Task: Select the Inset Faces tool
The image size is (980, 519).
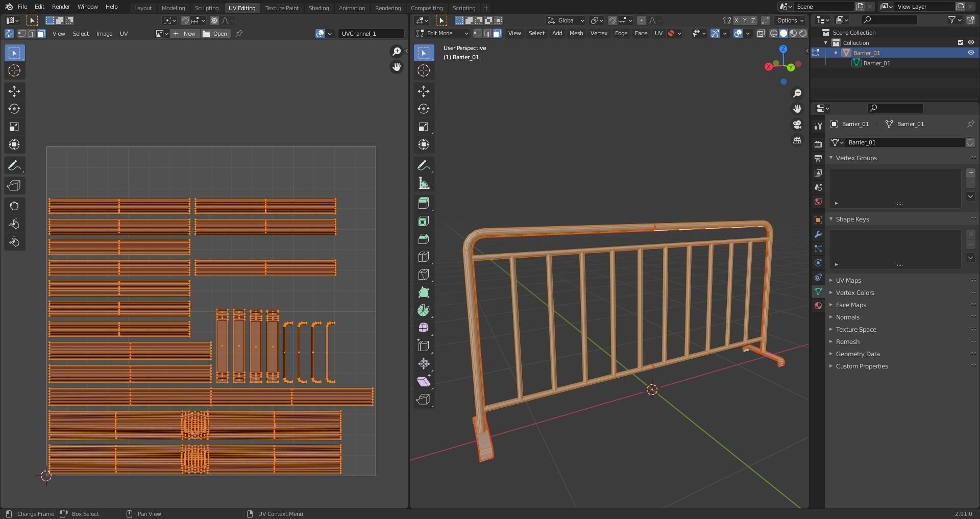Action: click(424, 221)
